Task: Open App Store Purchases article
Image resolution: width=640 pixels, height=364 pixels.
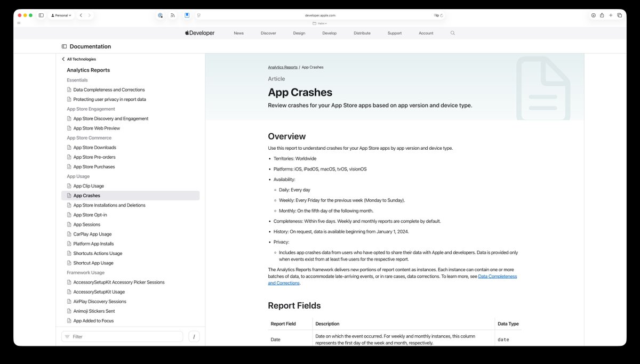Action: 94,167
